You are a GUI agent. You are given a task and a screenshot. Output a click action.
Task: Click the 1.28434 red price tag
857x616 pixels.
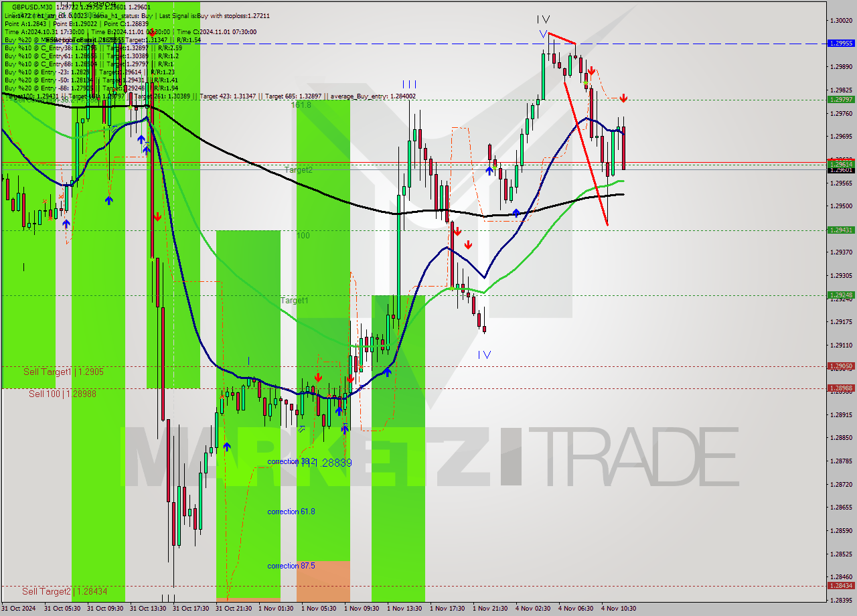point(842,585)
